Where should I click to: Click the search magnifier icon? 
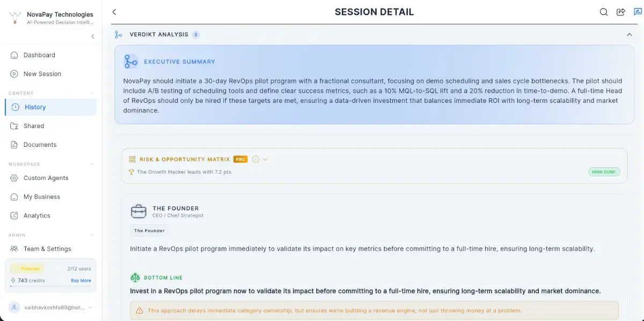point(604,12)
